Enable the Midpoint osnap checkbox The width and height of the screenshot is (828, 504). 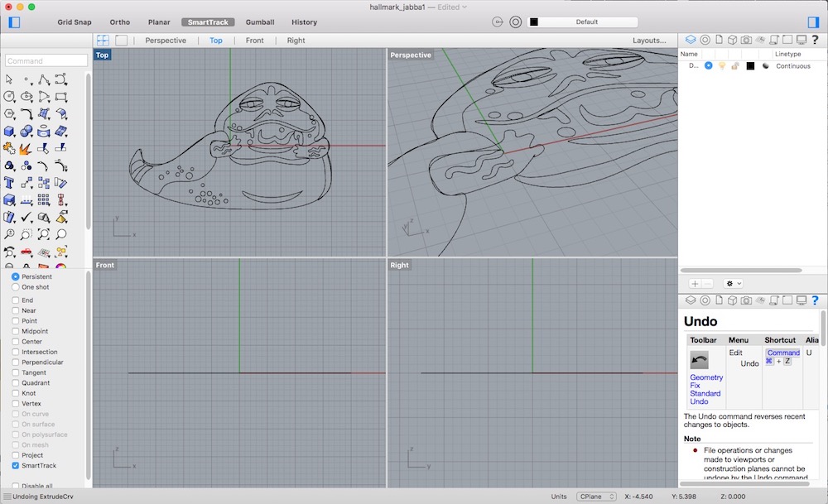pos(16,331)
